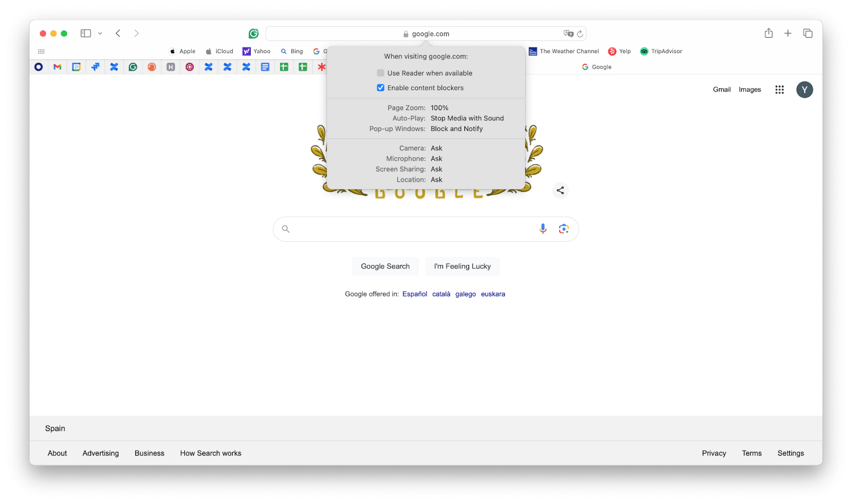This screenshot has height=504, width=852.
Task: Change the Screen Sharing Ask permission
Action: click(x=437, y=169)
